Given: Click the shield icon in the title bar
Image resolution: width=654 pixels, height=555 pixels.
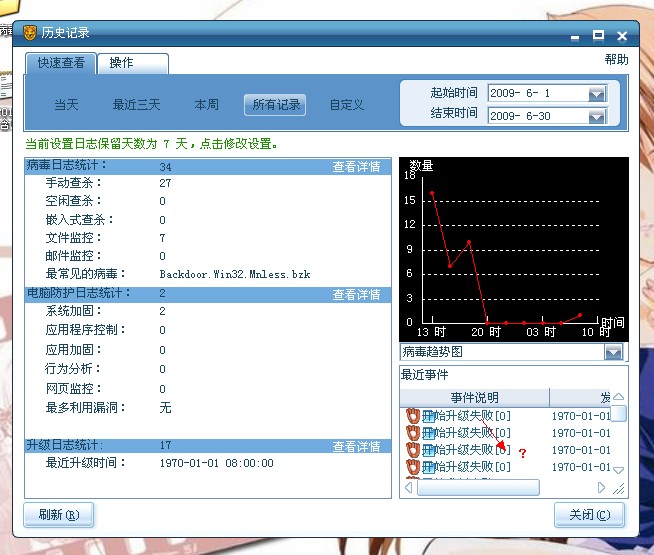Looking at the screenshot, I should coord(30,33).
